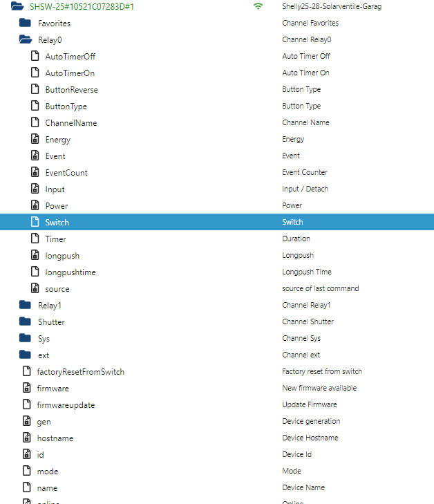Image resolution: width=434 pixels, height=504 pixels.
Task: Click the device name Shelly25-28-Solarventile-Garag
Action: click(332, 6)
